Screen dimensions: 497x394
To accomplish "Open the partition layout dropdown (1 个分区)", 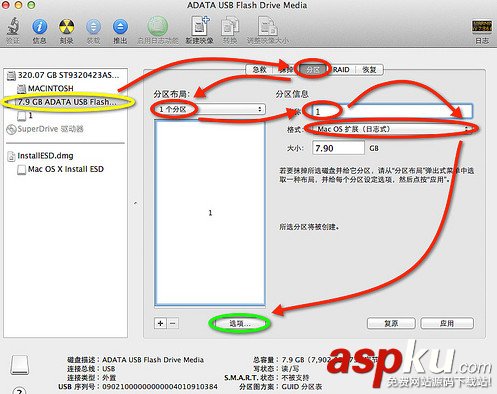I will coord(210,109).
